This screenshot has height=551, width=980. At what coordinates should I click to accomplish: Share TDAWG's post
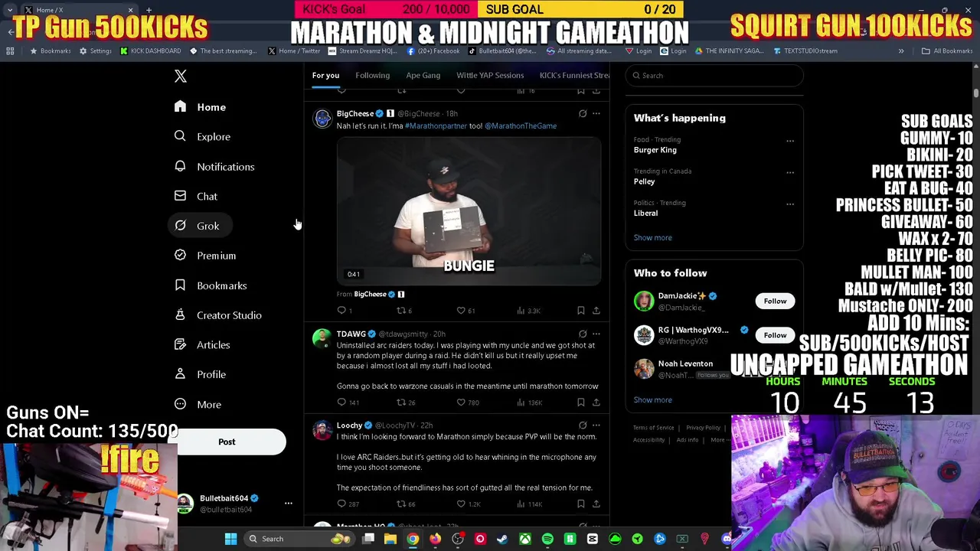point(596,403)
